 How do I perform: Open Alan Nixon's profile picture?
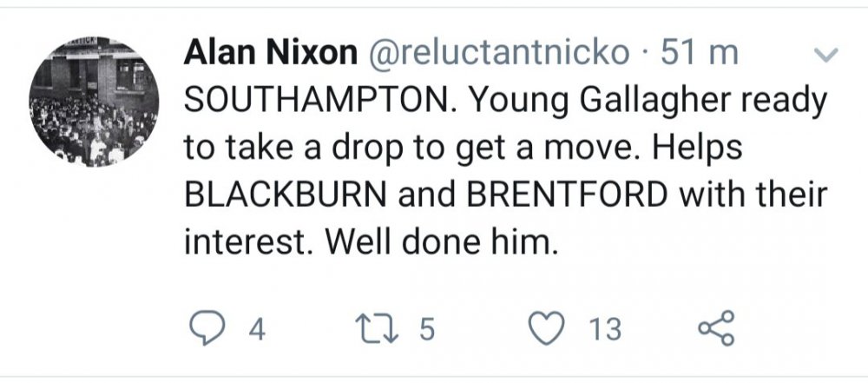coord(95,102)
